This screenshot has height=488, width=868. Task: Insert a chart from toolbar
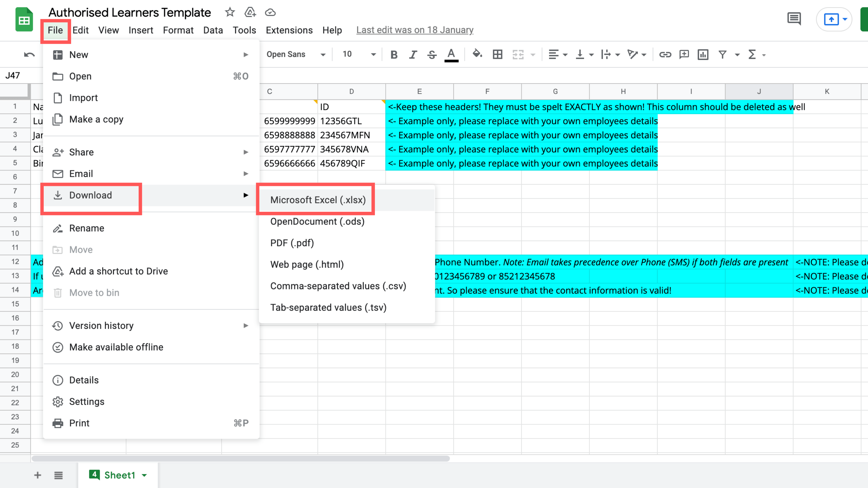point(703,55)
